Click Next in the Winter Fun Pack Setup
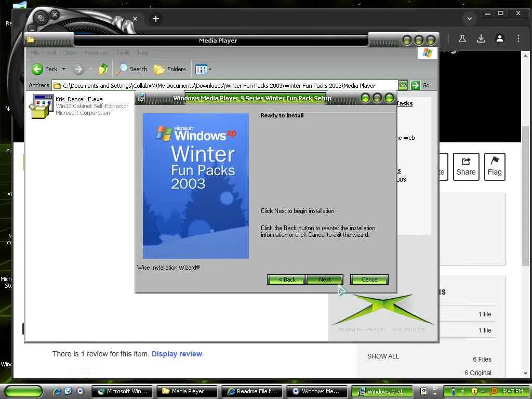Image resolution: width=532 pixels, height=399 pixels. point(324,280)
